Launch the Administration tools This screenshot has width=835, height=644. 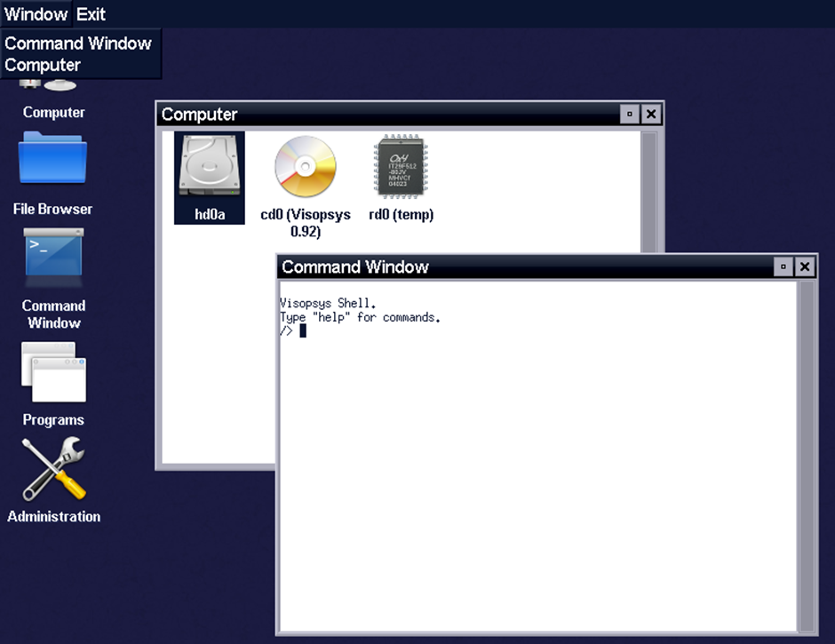click(53, 471)
